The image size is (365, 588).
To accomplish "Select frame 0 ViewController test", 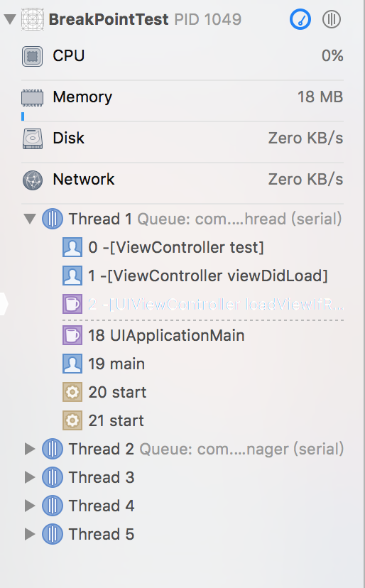I will tap(202, 248).
